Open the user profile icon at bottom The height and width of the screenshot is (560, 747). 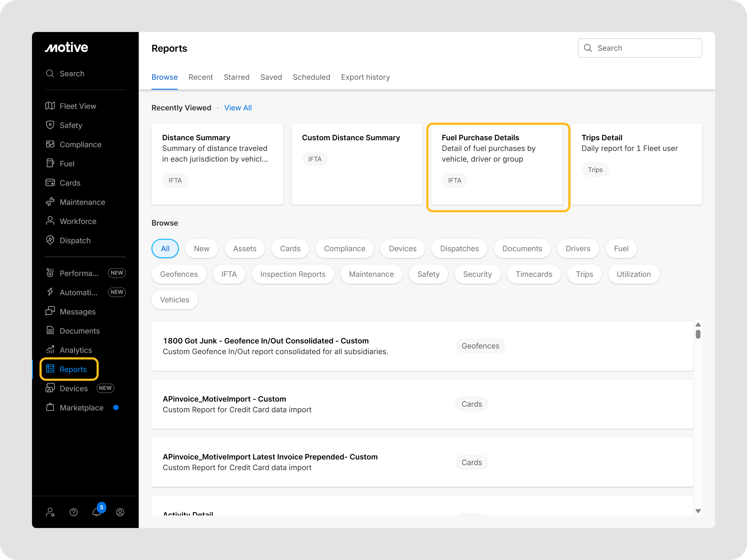point(120,512)
